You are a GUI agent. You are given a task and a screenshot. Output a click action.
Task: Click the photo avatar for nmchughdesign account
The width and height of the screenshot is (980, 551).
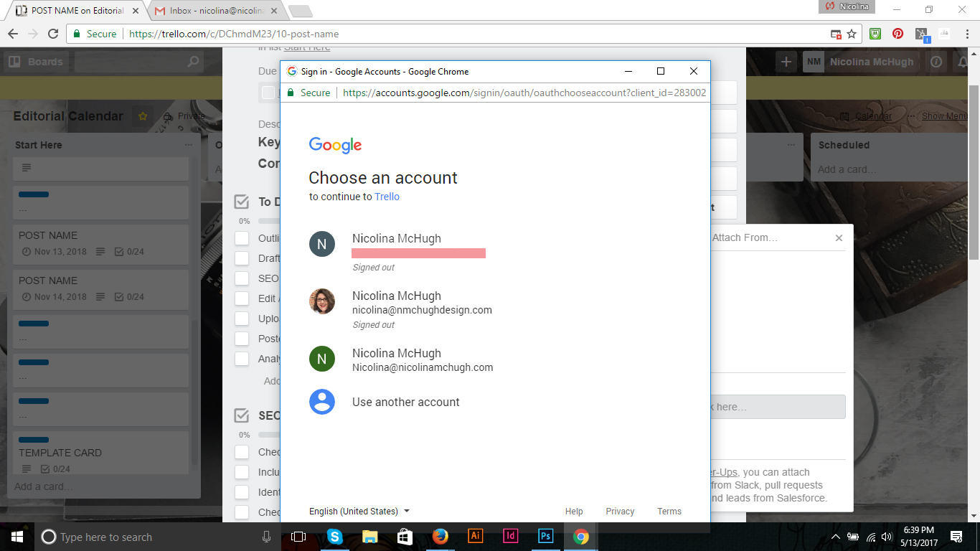pos(322,301)
